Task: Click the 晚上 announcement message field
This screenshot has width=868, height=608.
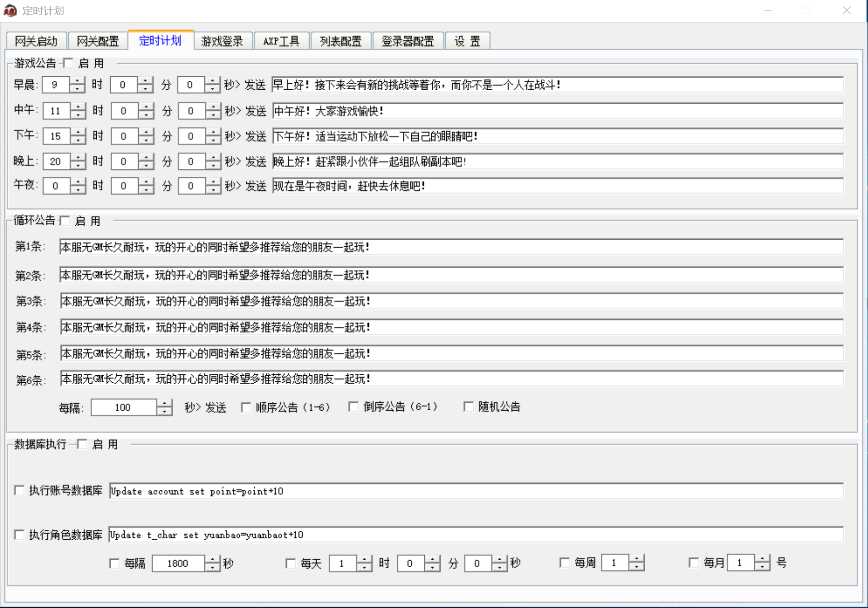Action: tap(558, 161)
